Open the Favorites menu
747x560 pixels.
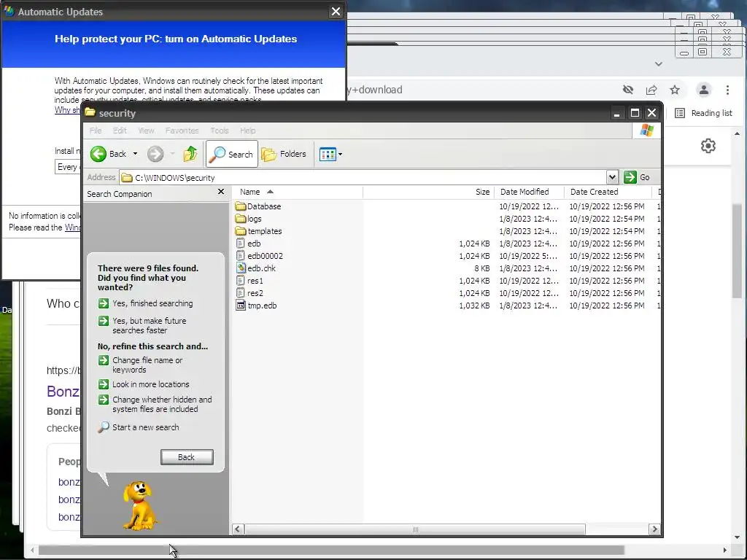pos(182,131)
